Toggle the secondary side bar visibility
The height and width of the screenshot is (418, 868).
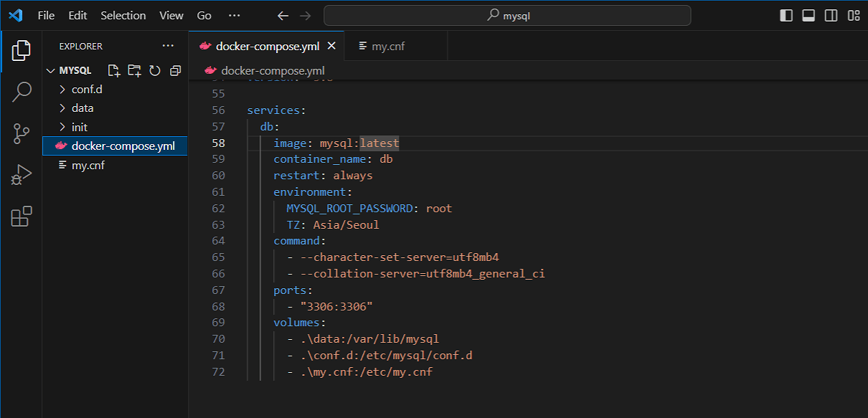pos(831,15)
